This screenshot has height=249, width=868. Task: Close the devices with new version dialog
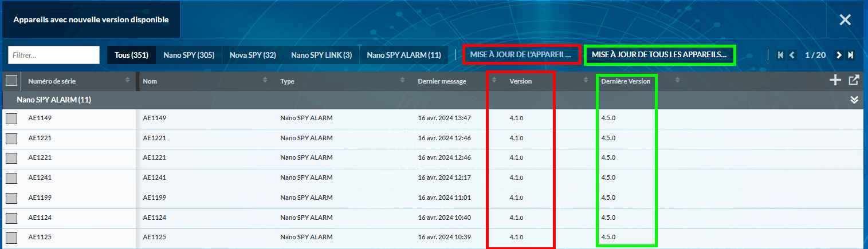845,19
